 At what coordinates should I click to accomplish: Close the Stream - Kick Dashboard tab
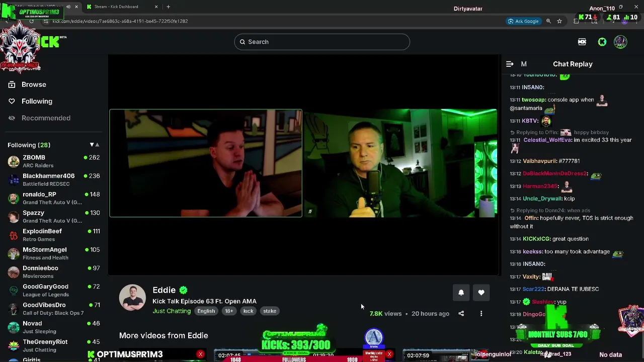tap(156, 7)
